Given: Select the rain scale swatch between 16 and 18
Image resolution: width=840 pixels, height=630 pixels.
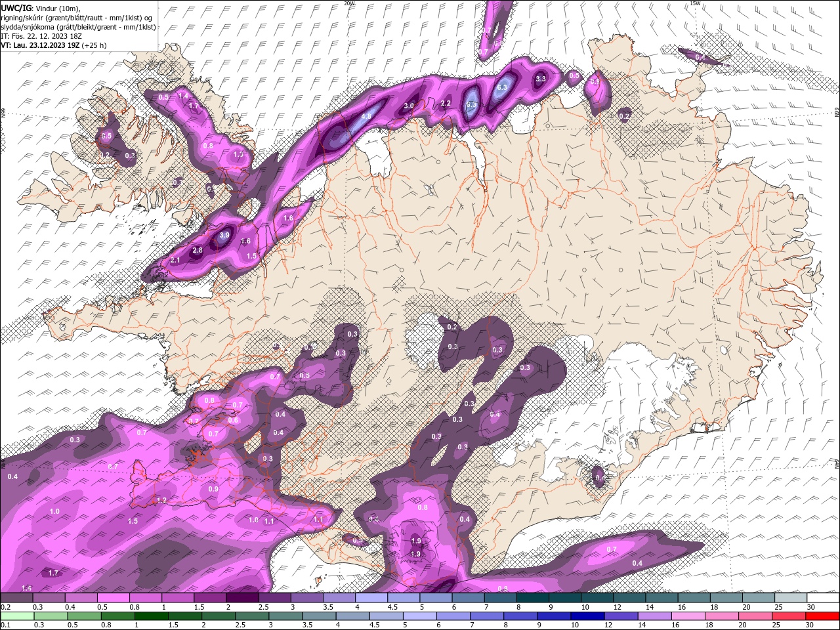Looking at the screenshot, I should click(x=688, y=616).
